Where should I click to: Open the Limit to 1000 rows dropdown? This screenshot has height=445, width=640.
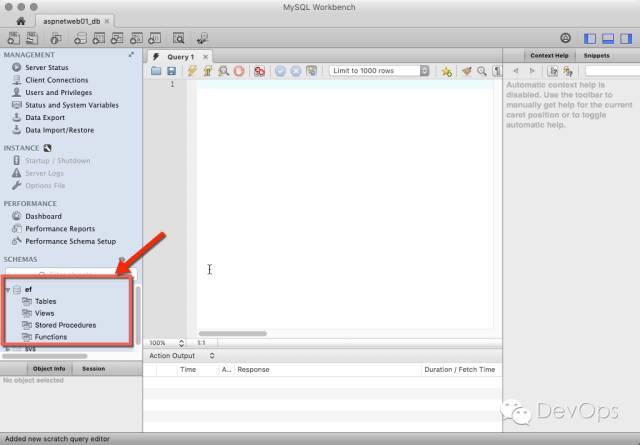[380, 71]
